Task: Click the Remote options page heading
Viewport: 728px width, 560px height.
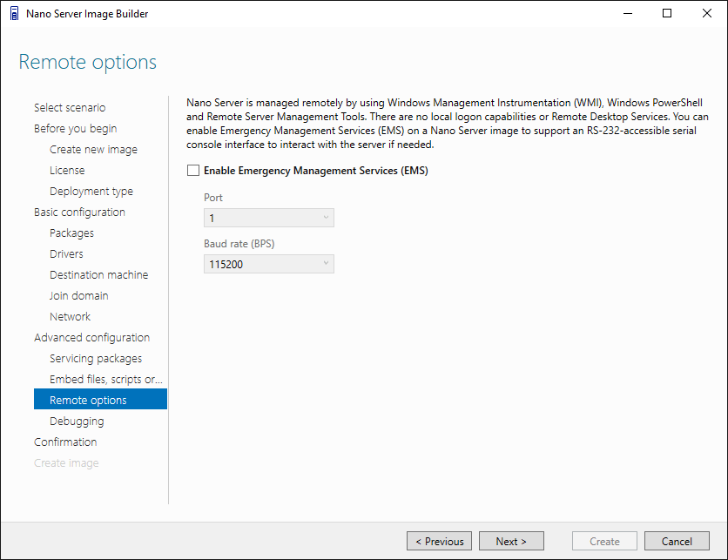Action: tap(88, 62)
